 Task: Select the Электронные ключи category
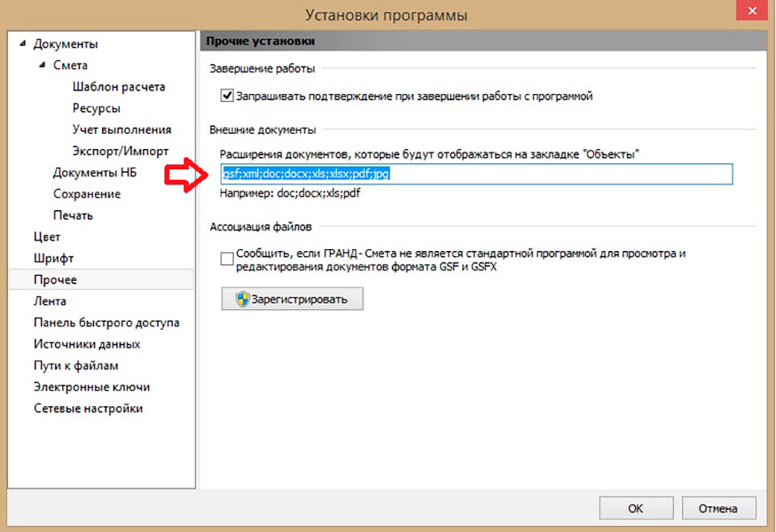click(91, 387)
